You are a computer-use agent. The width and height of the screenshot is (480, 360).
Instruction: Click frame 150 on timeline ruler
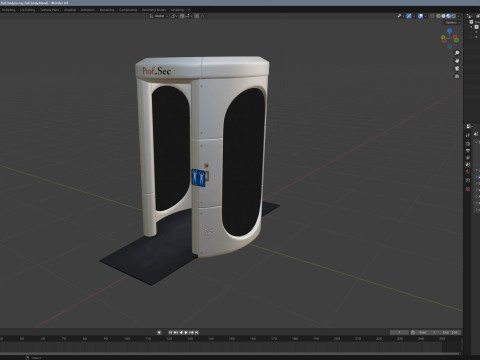click(232, 339)
